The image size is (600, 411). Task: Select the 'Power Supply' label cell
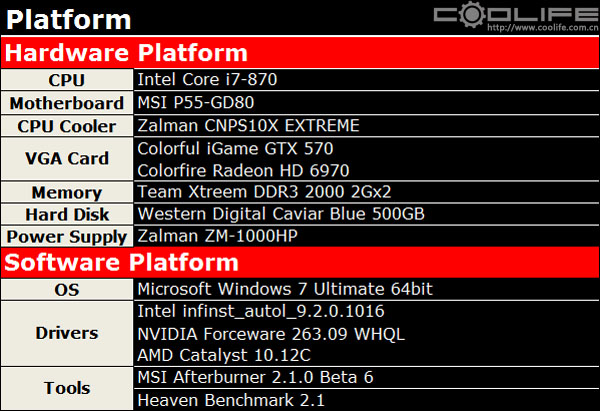click(67, 236)
